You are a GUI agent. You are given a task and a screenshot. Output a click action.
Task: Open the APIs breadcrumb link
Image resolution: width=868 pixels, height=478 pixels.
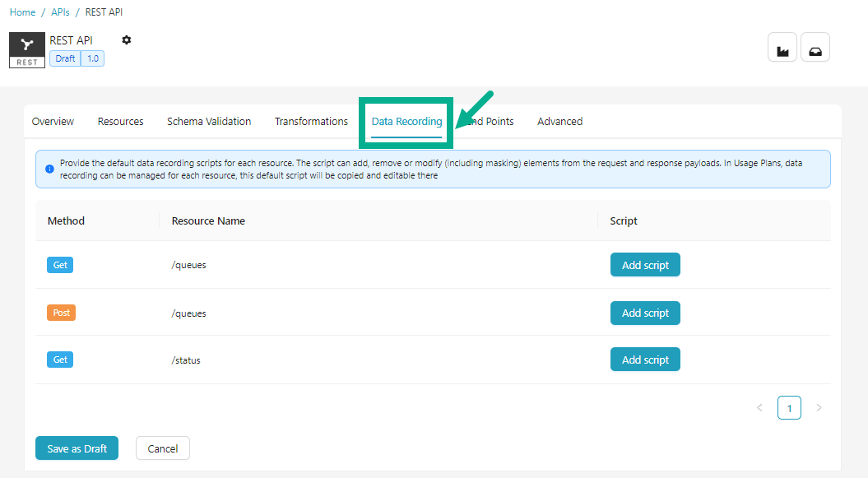click(60, 12)
